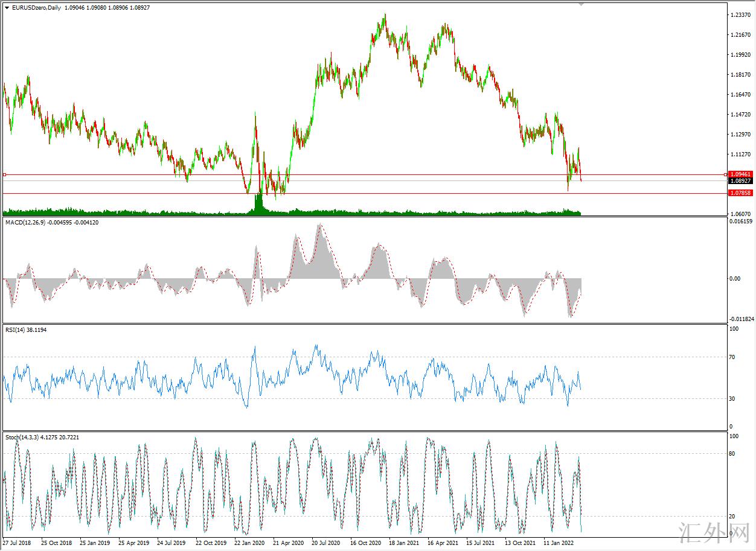The width and height of the screenshot is (756, 551).
Task: Select the lower horizontal line at 1.07858
Action: (362, 193)
